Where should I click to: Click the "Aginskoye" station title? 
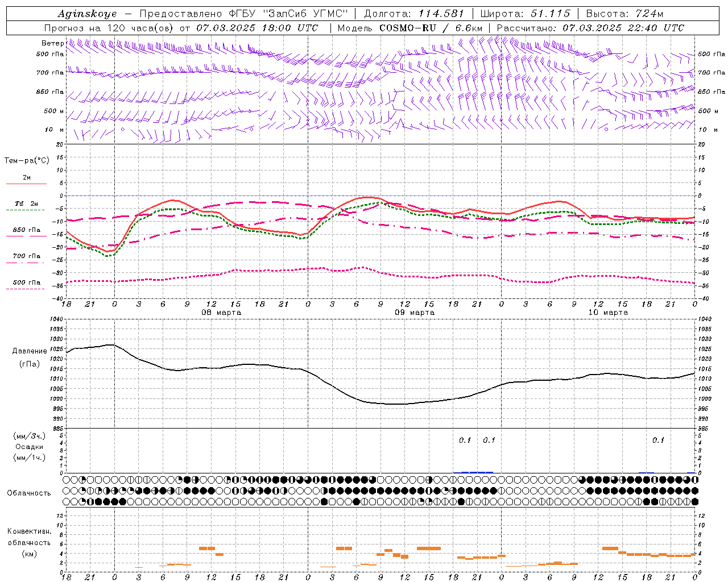[87, 14]
